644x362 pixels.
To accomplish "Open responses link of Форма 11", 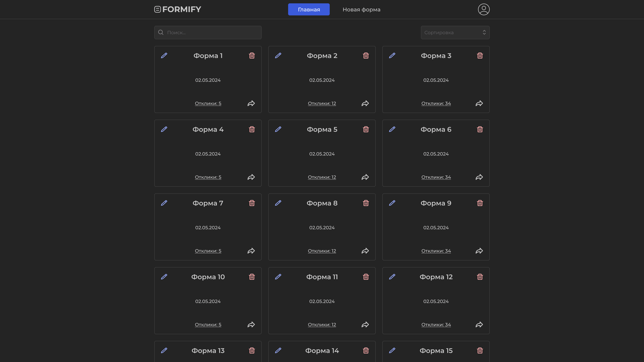I will click(x=322, y=324).
